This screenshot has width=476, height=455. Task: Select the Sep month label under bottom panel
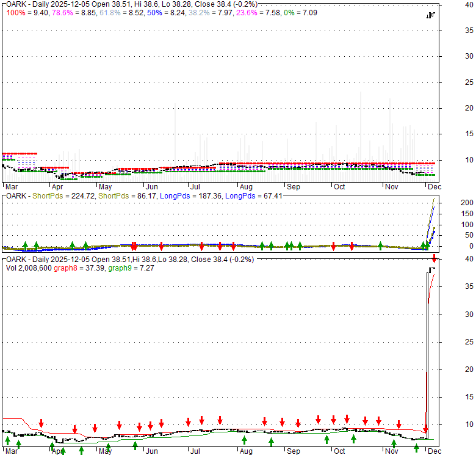[294, 451]
